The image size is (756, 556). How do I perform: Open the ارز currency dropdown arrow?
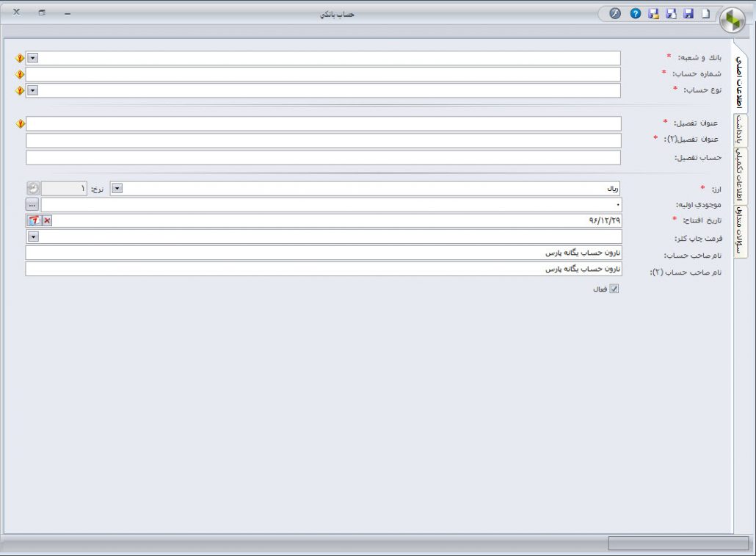click(x=117, y=188)
